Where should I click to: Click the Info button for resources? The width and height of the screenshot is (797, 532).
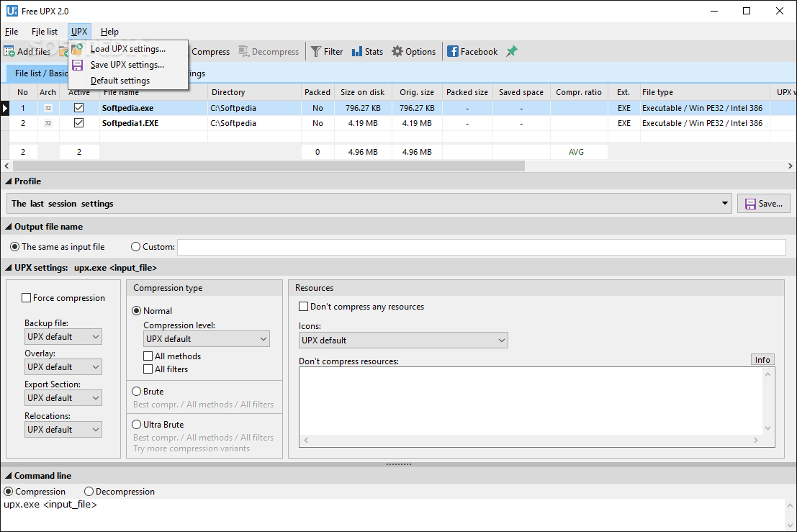pos(762,360)
